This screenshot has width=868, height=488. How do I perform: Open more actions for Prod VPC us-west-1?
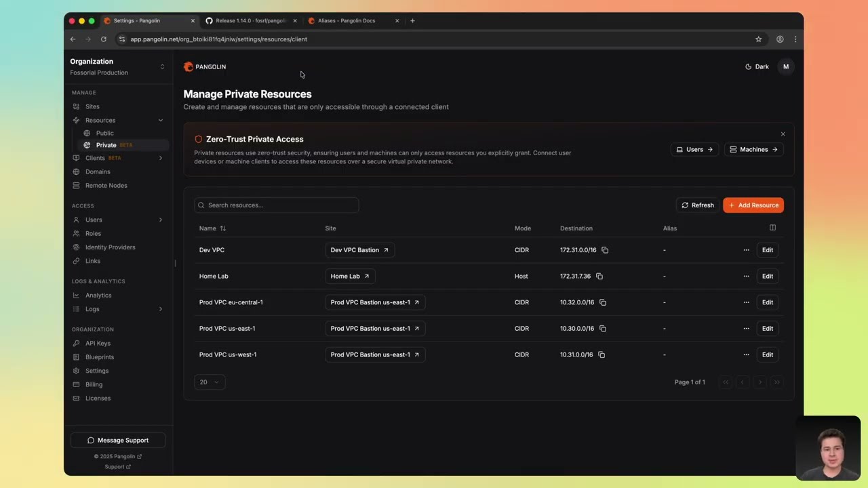[x=746, y=354]
